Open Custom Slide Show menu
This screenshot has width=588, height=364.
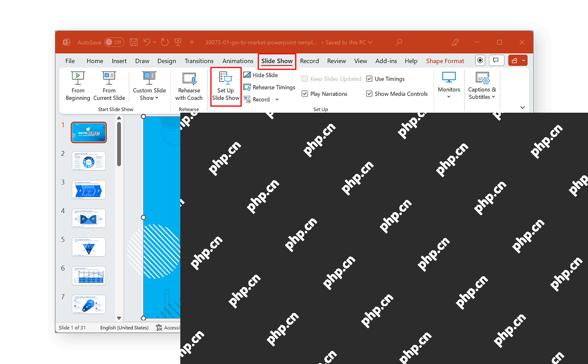(149, 86)
